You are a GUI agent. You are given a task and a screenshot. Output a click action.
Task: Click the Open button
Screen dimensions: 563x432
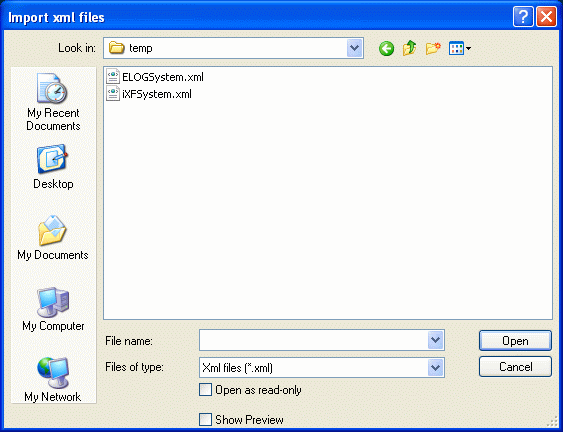tap(515, 340)
